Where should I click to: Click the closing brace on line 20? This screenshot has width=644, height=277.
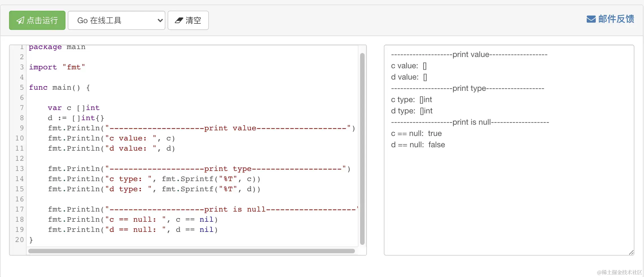tap(31, 240)
